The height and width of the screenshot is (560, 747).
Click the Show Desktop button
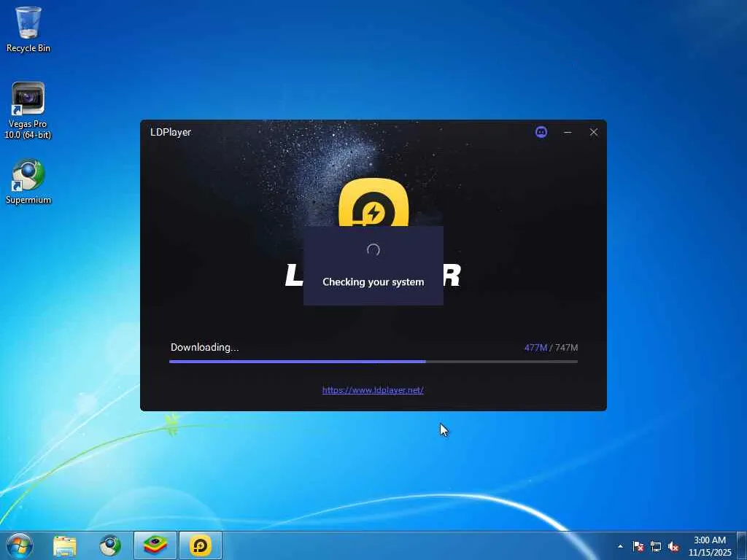(742, 545)
